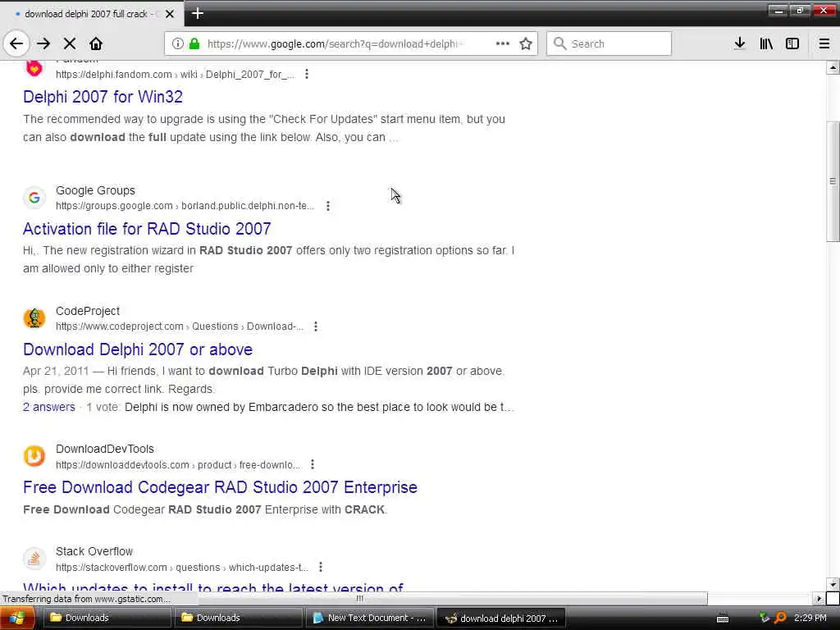Stop loading the page
This screenshot has height=630, width=840.
coord(70,44)
